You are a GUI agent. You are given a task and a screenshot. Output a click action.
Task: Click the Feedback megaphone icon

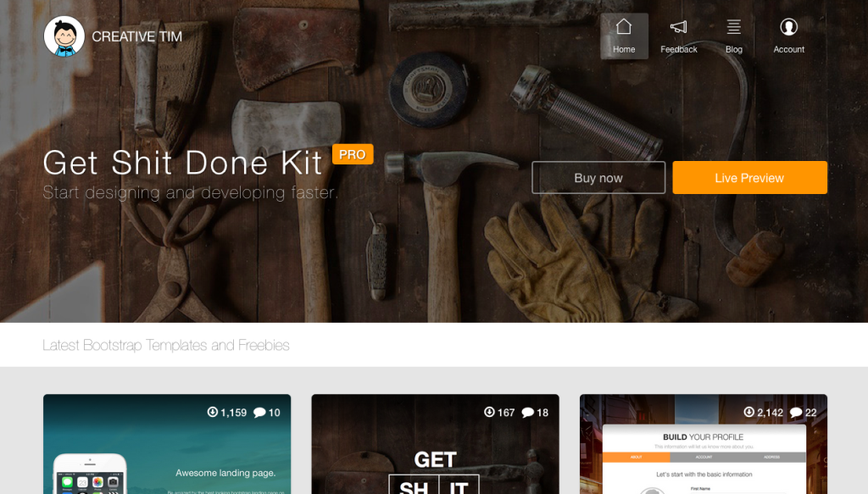[x=678, y=27]
